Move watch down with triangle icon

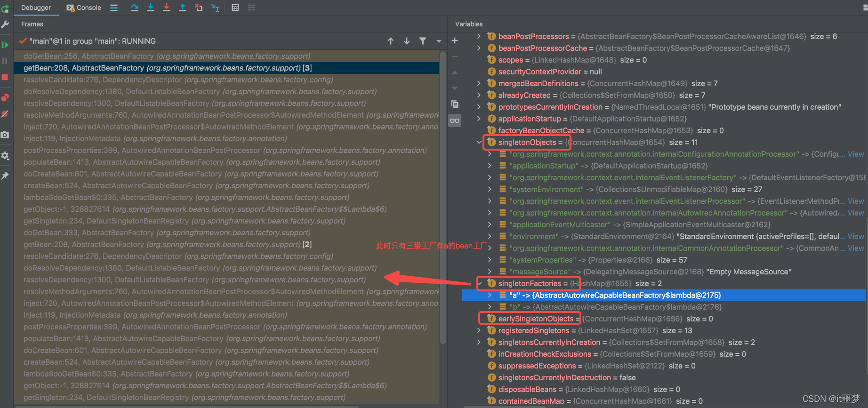coord(455,88)
